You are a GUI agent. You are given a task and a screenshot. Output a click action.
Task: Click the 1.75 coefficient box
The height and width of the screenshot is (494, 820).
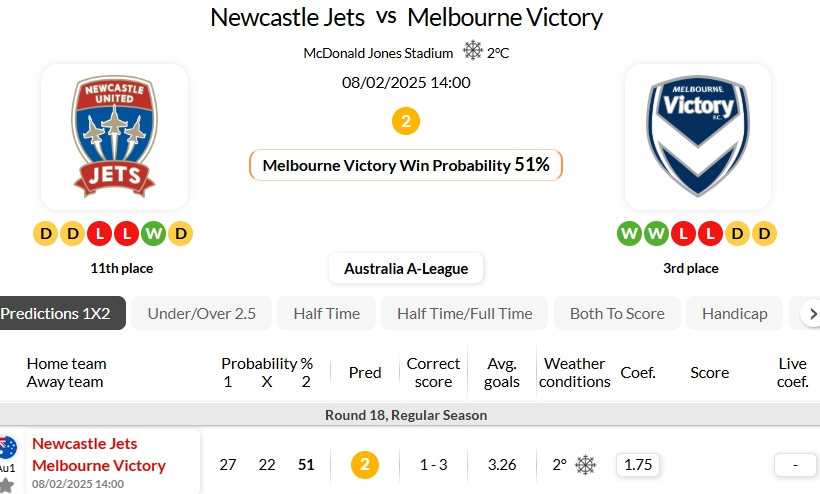[x=637, y=465]
